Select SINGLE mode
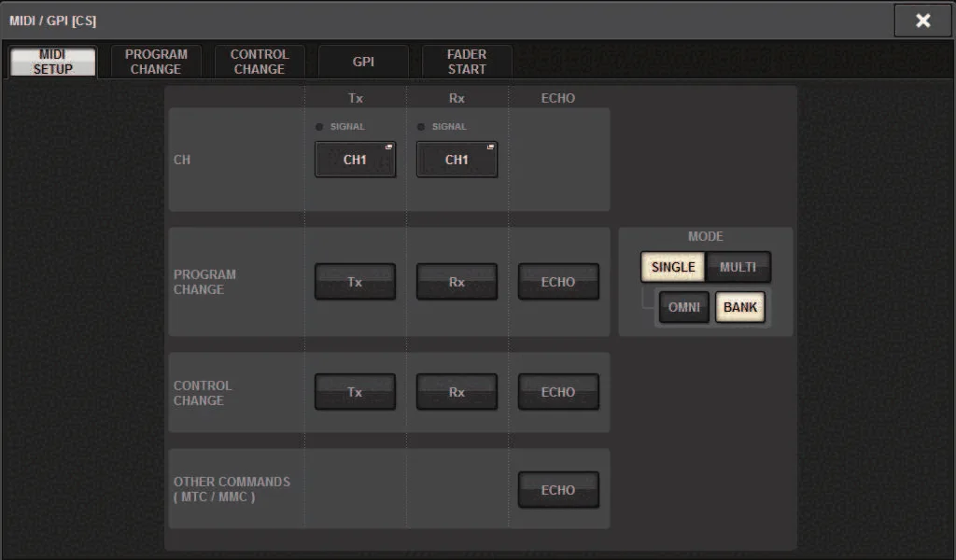Screen dimensions: 956x560 click(x=673, y=267)
